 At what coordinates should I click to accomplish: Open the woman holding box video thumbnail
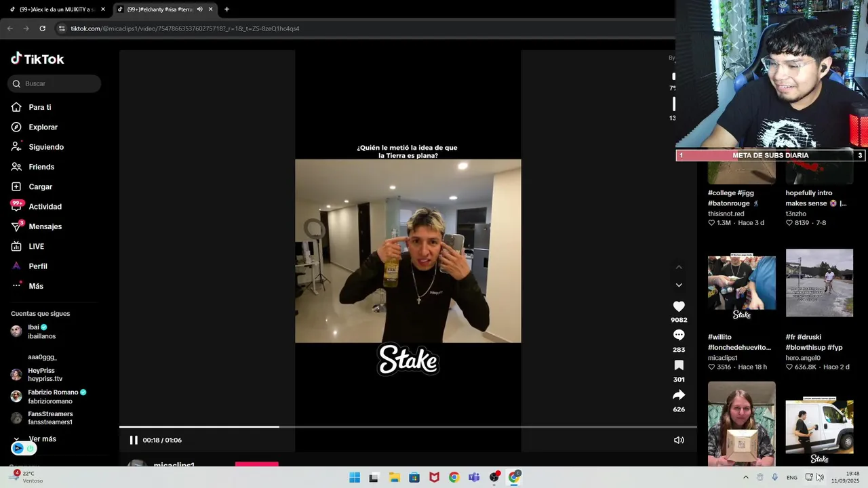[x=742, y=424]
